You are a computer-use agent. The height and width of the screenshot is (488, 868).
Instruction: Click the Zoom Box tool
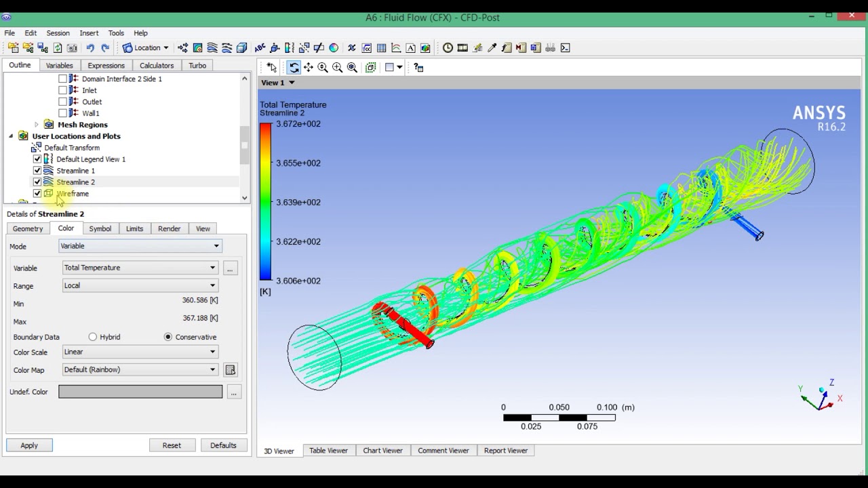(338, 67)
